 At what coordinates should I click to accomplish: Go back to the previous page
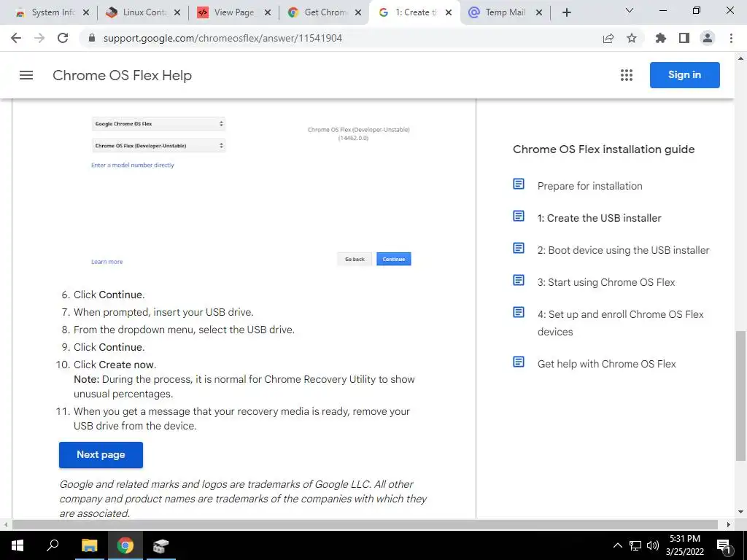[x=16, y=38]
